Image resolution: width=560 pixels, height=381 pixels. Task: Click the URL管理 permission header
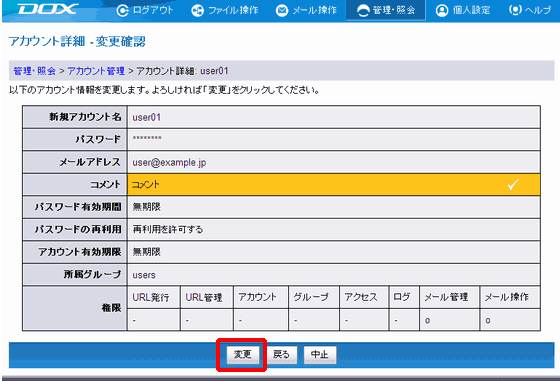[x=204, y=297]
